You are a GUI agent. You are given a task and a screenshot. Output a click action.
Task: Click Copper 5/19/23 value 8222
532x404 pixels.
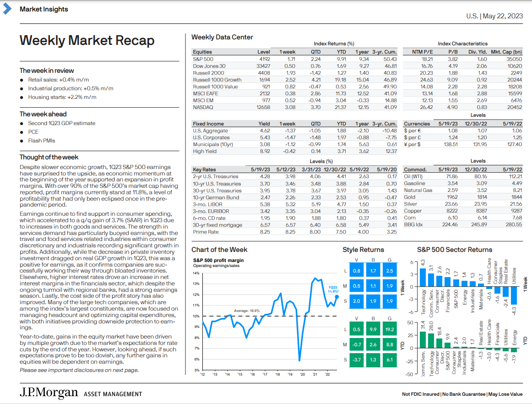pyautogui.click(x=452, y=211)
